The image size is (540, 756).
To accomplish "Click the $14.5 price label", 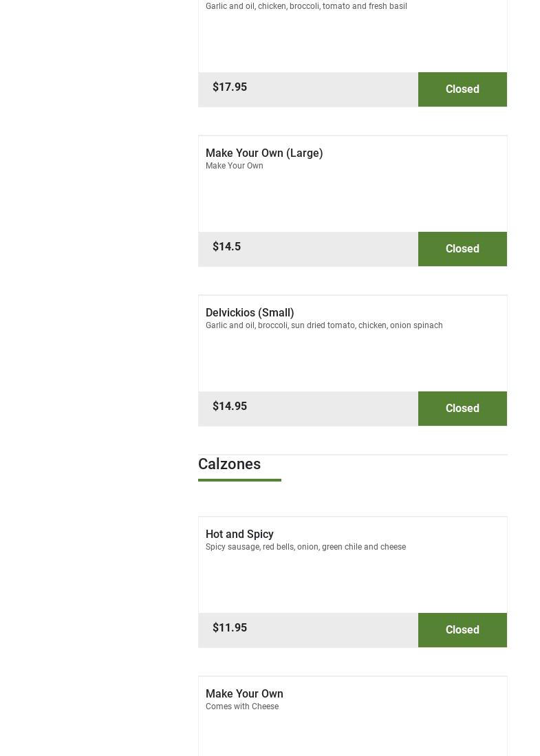I will tap(226, 247).
